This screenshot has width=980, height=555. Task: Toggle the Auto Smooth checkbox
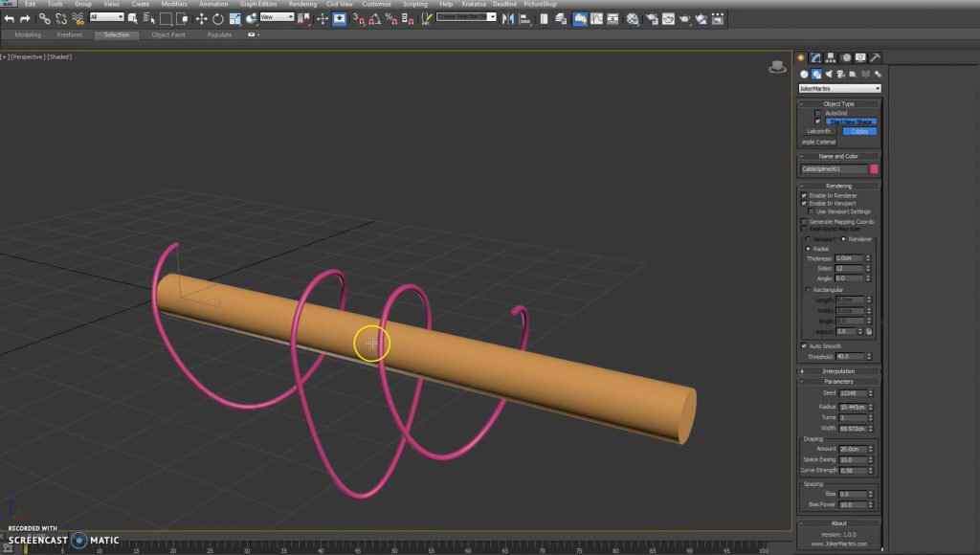[x=804, y=346]
